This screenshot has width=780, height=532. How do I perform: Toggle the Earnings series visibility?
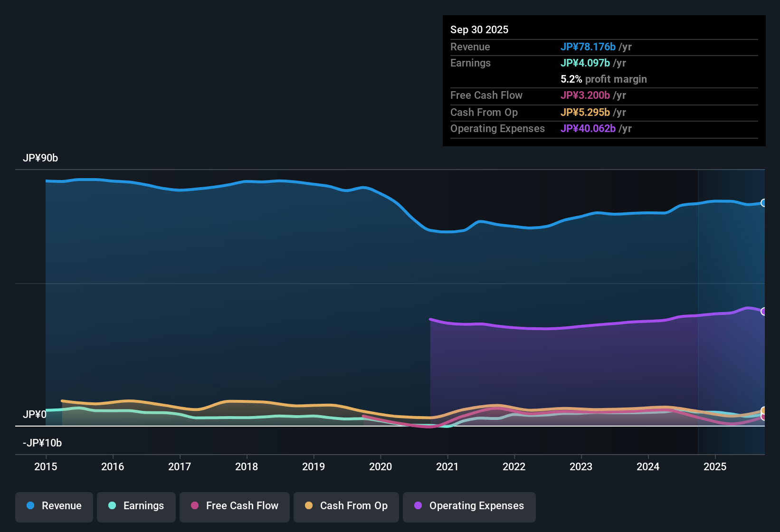[x=136, y=506]
